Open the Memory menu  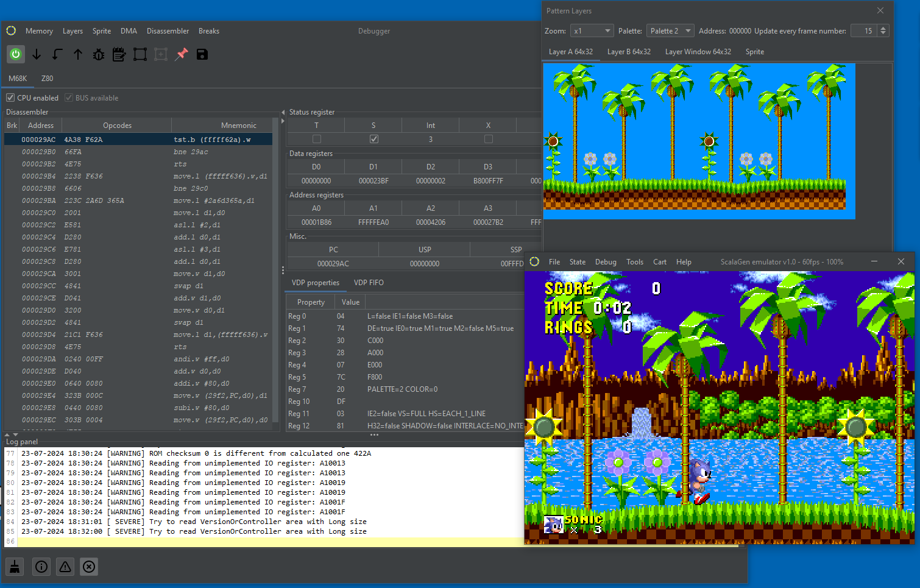[39, 30]
